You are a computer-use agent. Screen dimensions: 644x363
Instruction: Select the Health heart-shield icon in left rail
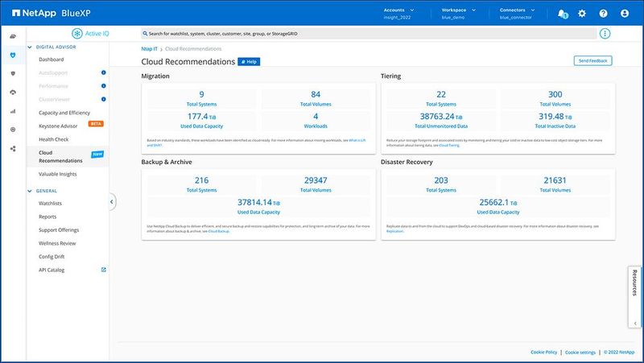[13, 55]
